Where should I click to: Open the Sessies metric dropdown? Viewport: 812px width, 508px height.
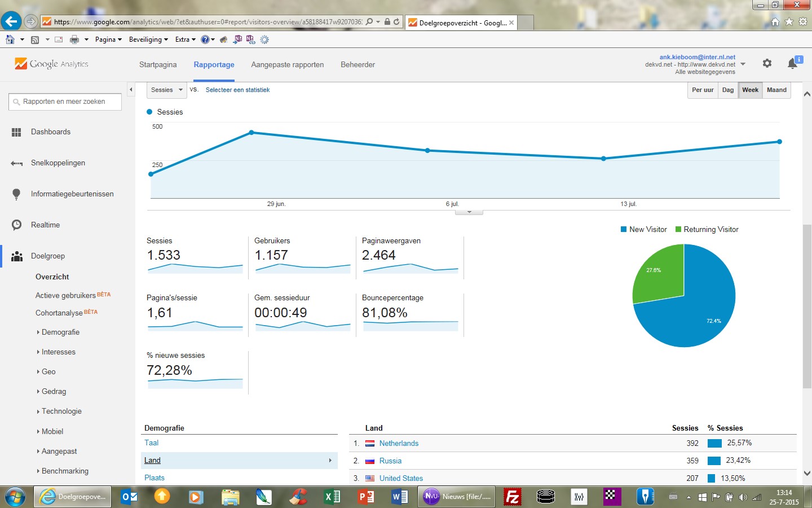click(x=167, y=90)
